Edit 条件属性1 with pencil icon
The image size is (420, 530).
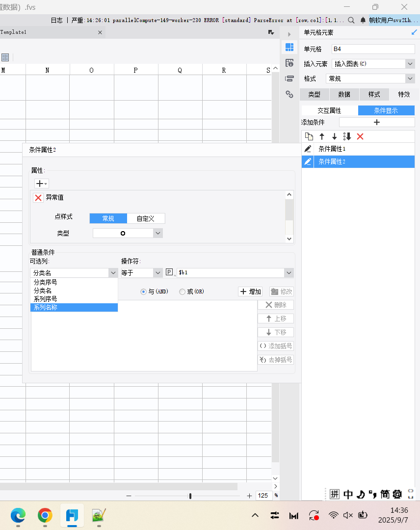coord(308,149)
